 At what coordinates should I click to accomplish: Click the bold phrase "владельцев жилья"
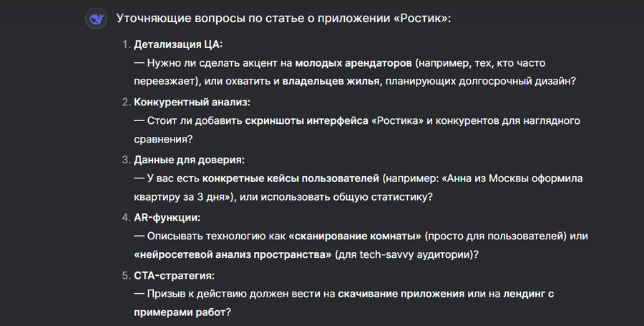tap(330, 82)
